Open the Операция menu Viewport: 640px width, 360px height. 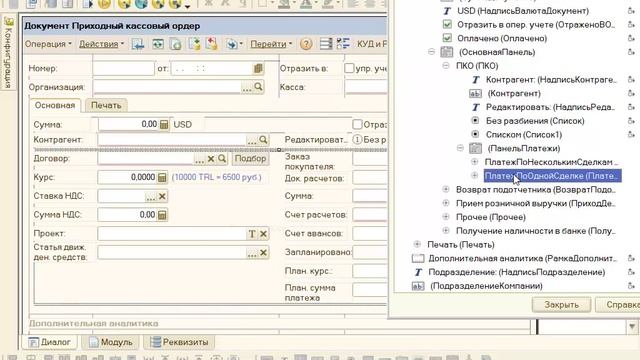pyautogui.click(x=48, y=44)
